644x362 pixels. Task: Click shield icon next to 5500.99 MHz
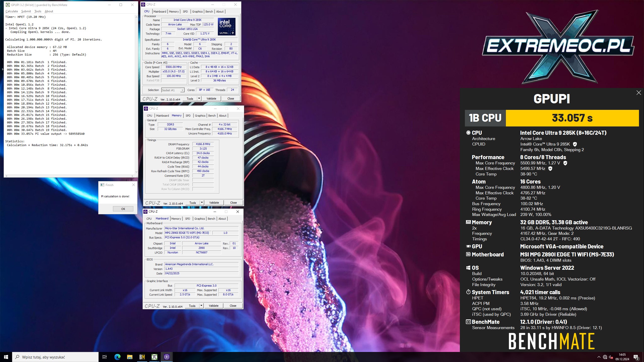(565, 163)
